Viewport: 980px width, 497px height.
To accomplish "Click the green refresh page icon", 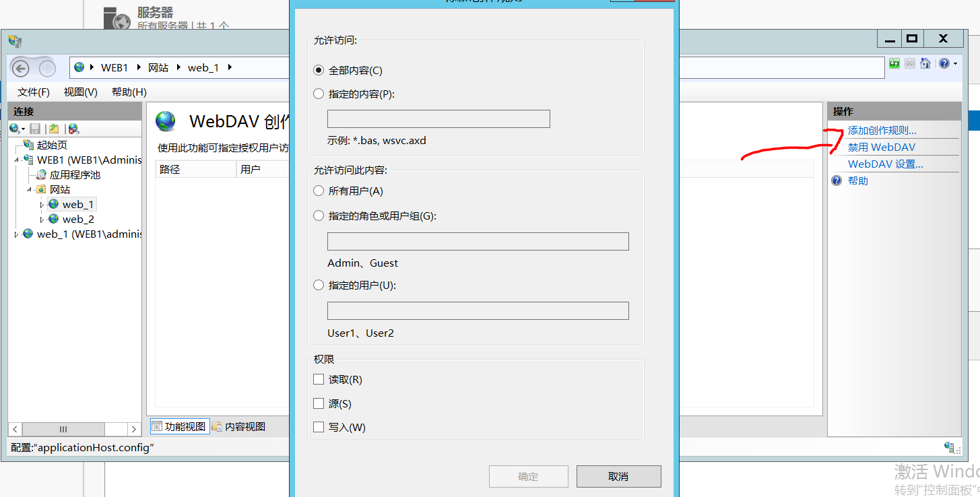I will pyautogui.click(x=894, y=63).
